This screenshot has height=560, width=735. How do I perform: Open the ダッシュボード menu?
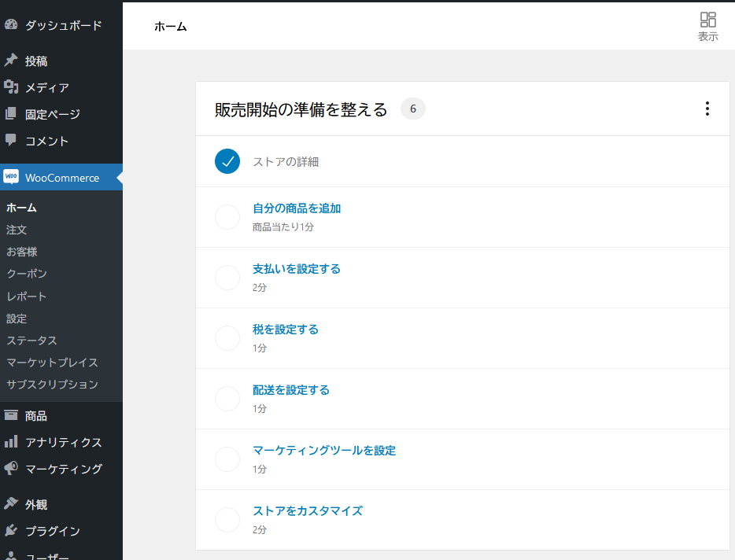[61, 25]
